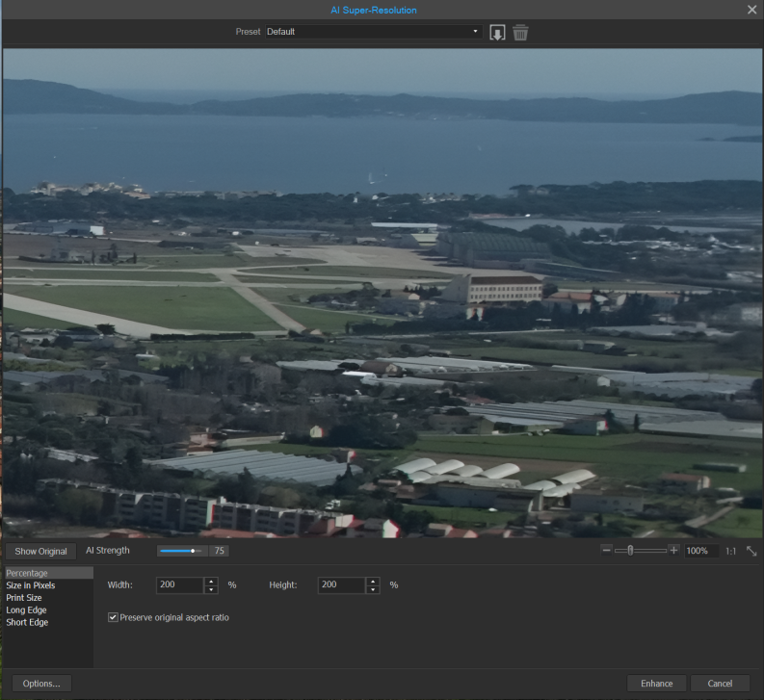Image resolution: width=764 pixels, height=700 pixels.
Task: Click the save preset icon
Action: (x=497, y=32)
